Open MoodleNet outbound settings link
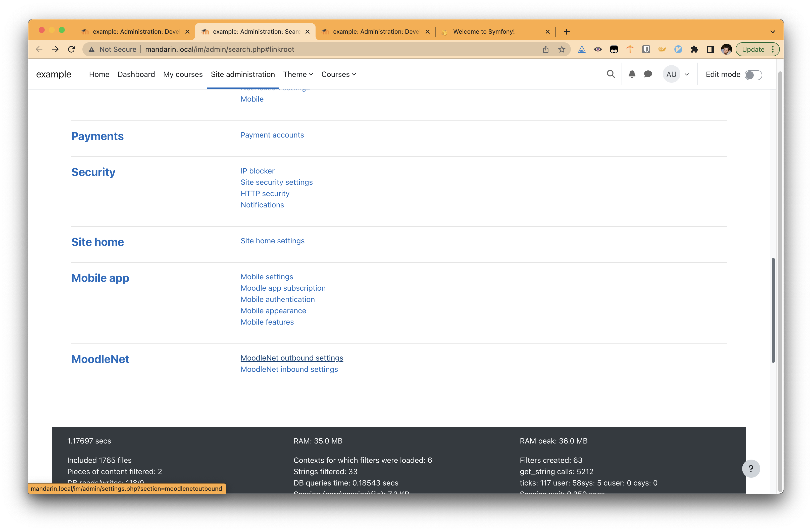Screen dimensions: 812x531 (292, 358)
